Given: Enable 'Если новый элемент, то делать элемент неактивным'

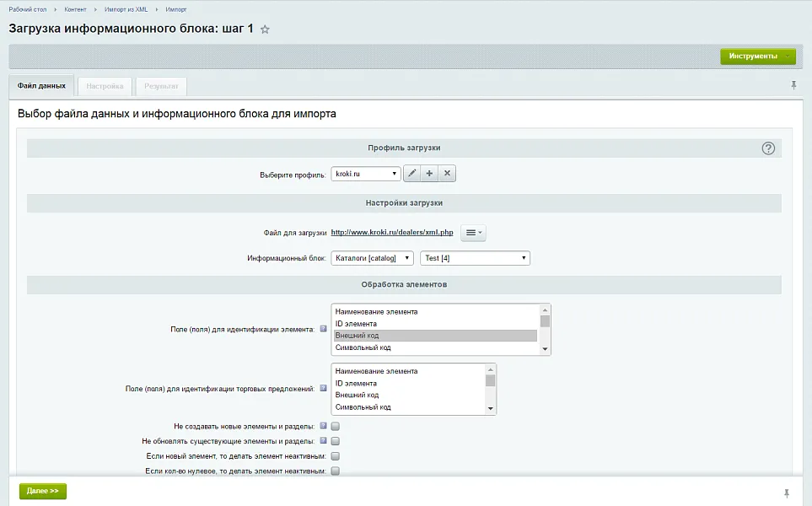Looking at the screenshot, I should [335, 456].
